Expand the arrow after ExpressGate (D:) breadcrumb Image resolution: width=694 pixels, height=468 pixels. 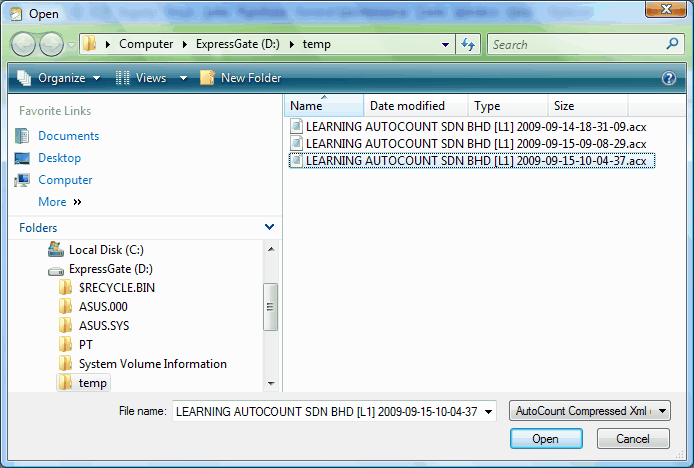[x=292, y=44]
